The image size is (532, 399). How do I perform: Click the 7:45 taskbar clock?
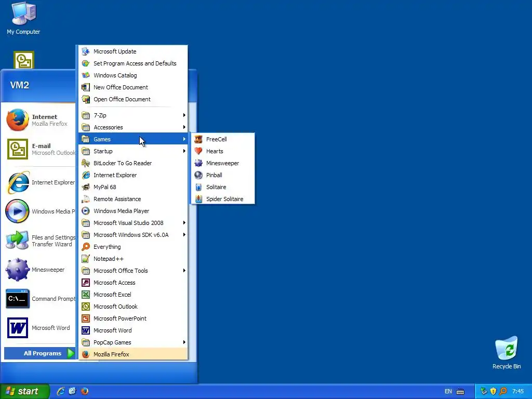518,391
